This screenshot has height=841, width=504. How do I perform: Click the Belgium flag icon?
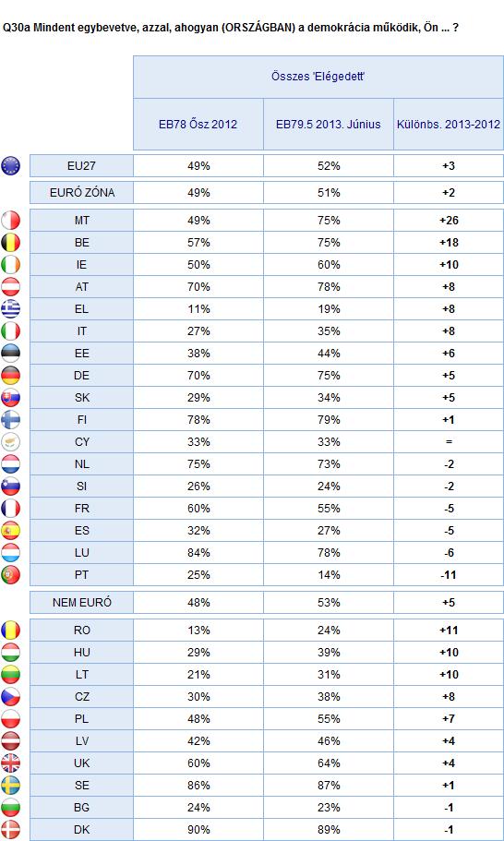pos(11,243)
